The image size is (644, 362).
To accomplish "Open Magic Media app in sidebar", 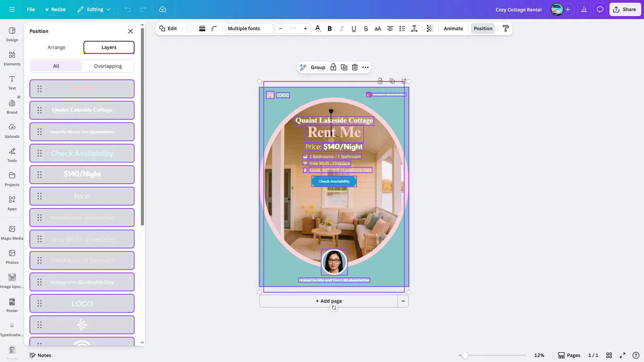I will (12, 232).
